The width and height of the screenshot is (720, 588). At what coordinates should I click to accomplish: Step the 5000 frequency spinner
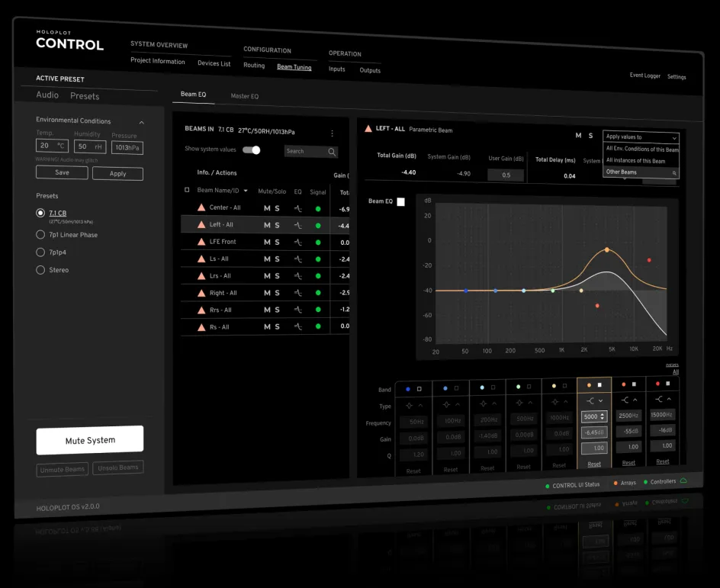603,417
